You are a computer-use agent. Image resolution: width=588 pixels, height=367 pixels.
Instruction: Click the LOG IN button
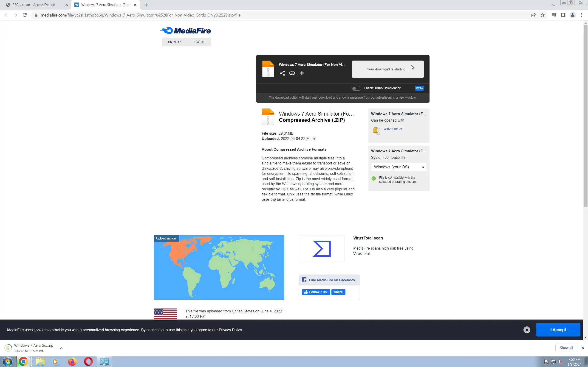pyautogui.click(x=199, y=42)
